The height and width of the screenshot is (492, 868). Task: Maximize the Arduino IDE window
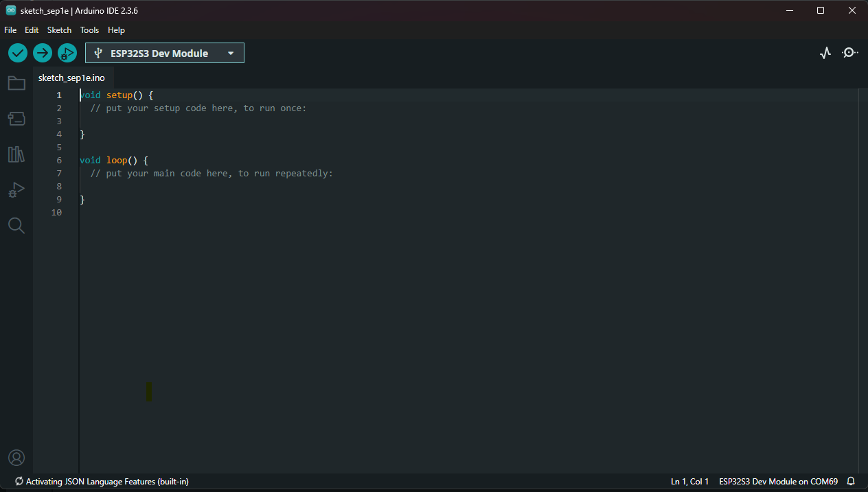pos(821,10)
